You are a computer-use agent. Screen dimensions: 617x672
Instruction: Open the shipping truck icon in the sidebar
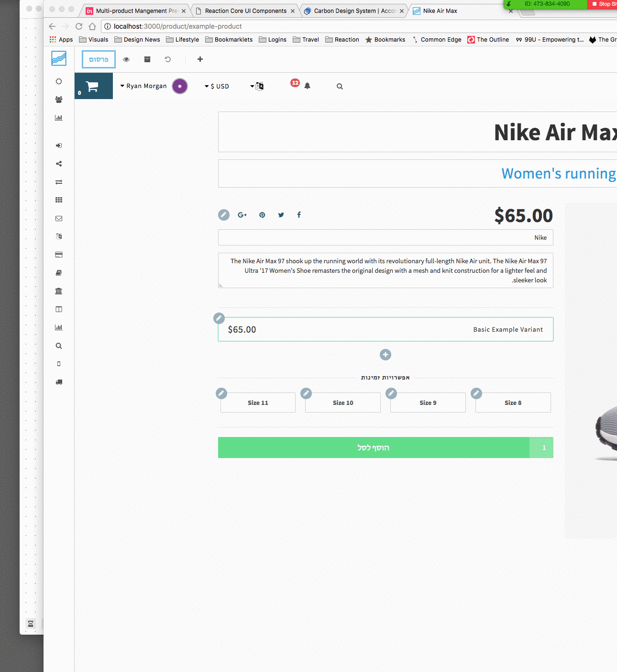click(x=59, y=382)
